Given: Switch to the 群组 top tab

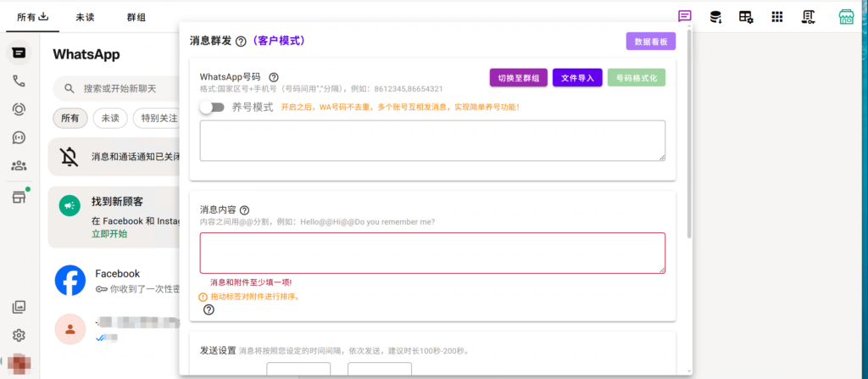Looking at the screenshot, I should tap(136, 17).
